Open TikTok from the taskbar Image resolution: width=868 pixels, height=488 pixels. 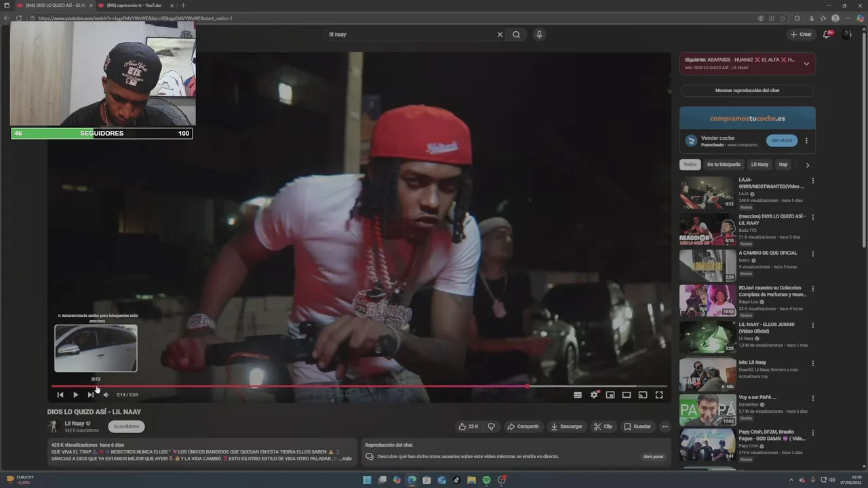point(456,480)
